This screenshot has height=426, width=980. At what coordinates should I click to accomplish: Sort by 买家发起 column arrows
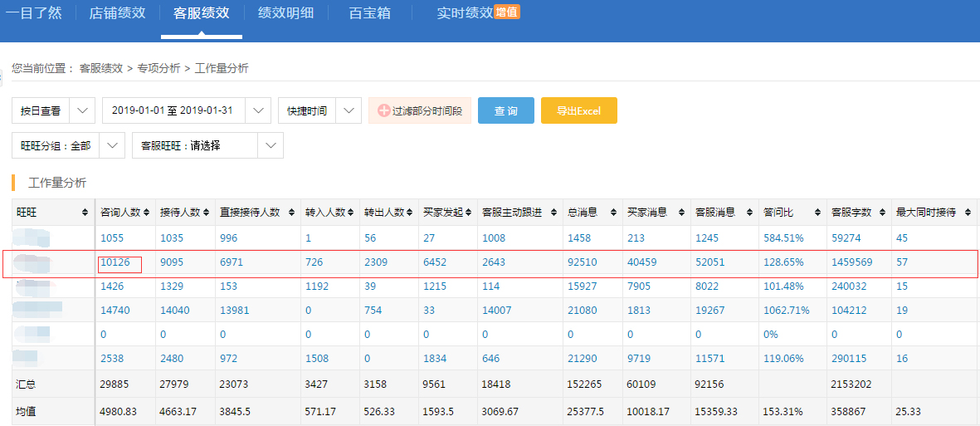coord(468,213)
